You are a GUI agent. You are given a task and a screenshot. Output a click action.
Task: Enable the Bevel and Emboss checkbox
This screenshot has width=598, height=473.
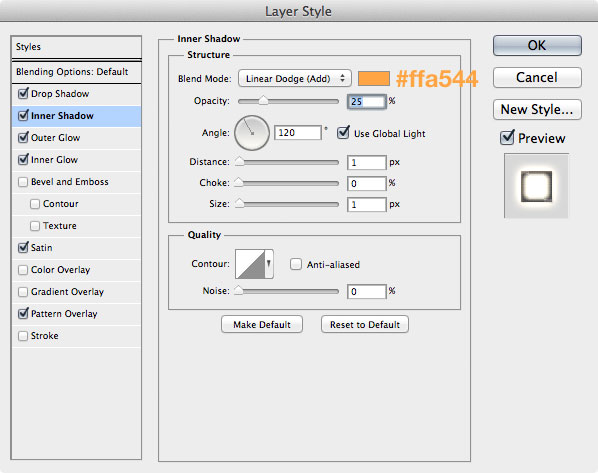[23, 182]
